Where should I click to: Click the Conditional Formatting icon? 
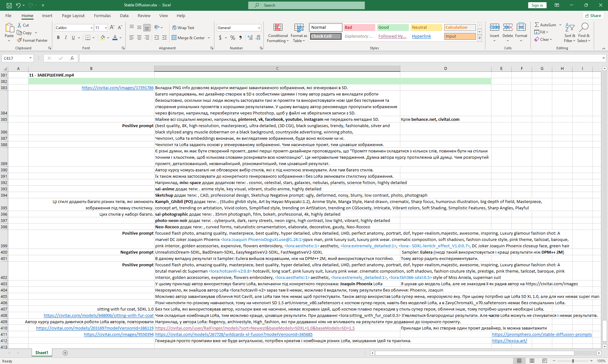pyautogui.click(x=278, y=28)
